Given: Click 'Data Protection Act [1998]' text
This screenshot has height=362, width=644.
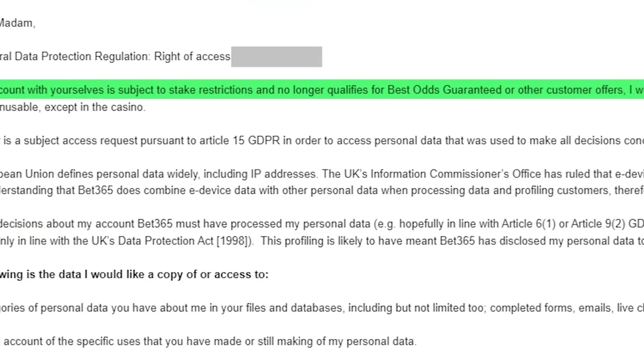Looking at the screenshot, I should [183, 241].
